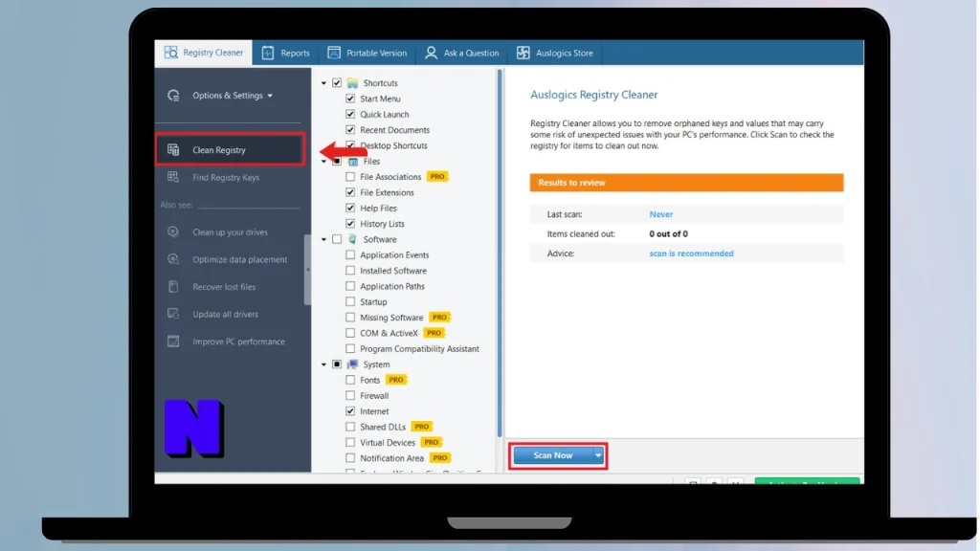Click the Recover lost files icon
Image resolution: width=980 pixels, height=551 pixels.
click(173, 287)
